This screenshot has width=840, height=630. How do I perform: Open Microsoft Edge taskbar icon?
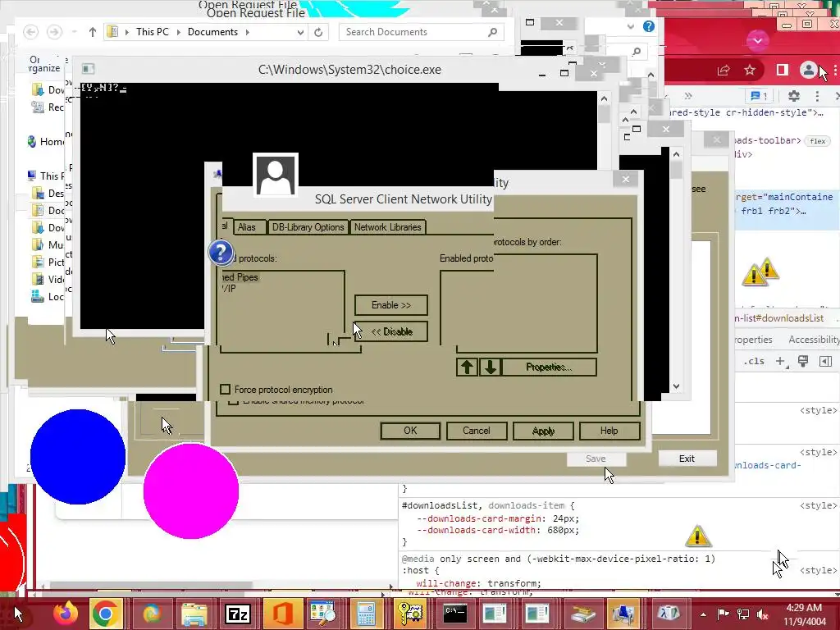click(152, 614)
